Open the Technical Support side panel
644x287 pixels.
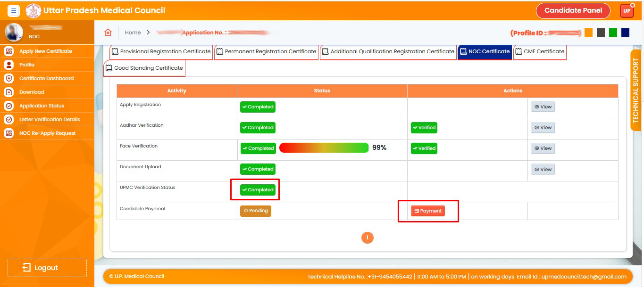(x=636, y=90)
